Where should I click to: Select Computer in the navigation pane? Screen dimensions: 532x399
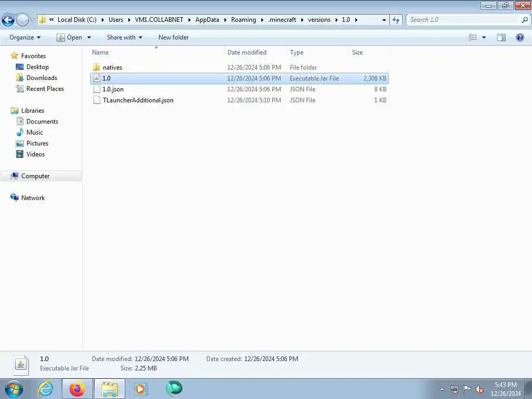coord(35,176)
